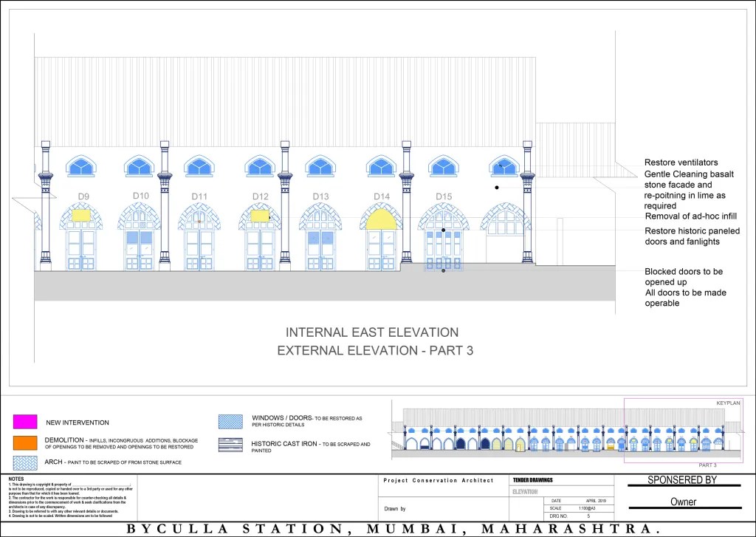
Task: Click the Notes heading at bottom left
Action: [x=17, y=479]
